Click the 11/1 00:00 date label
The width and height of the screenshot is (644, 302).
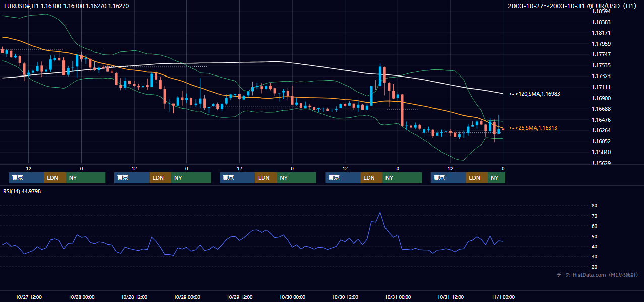point(503,297)
